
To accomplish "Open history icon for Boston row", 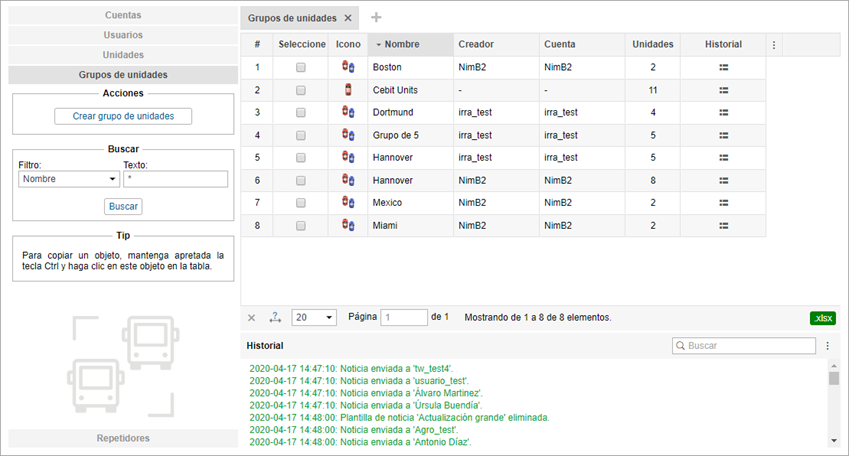I will [x=723, y=67].
